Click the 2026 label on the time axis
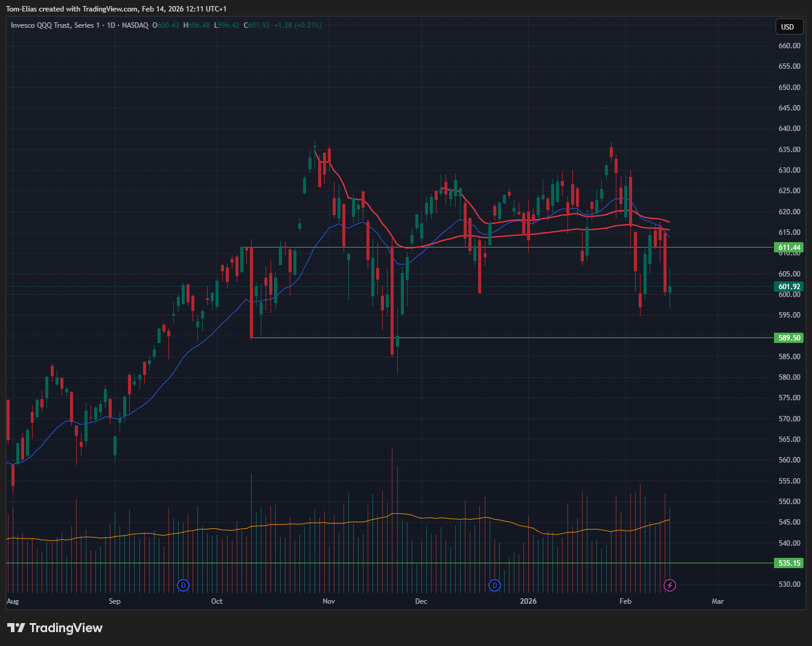The image size is (812, 646). pos(528,601)
